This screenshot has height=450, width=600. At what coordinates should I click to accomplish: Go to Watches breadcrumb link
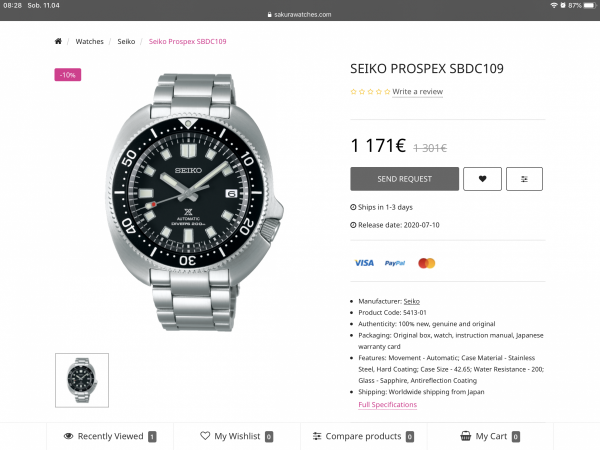90,42
